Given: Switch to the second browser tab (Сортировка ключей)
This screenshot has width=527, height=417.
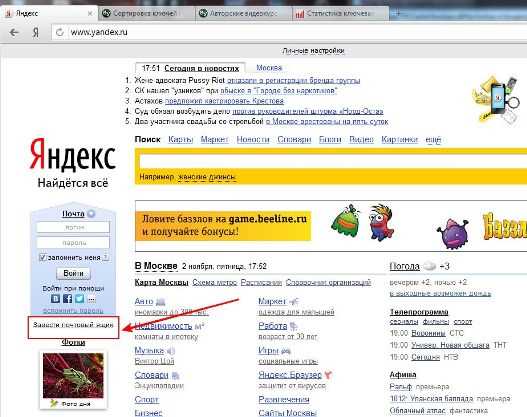Looking at the screenshot, I should pyautogui.click(x=148, y=13).
